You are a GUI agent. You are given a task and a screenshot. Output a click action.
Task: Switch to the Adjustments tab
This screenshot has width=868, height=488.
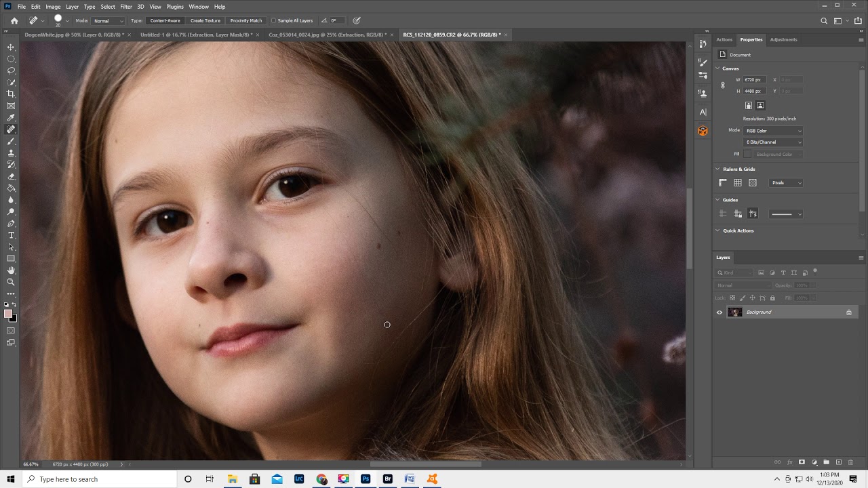click(x=783, y=39)
